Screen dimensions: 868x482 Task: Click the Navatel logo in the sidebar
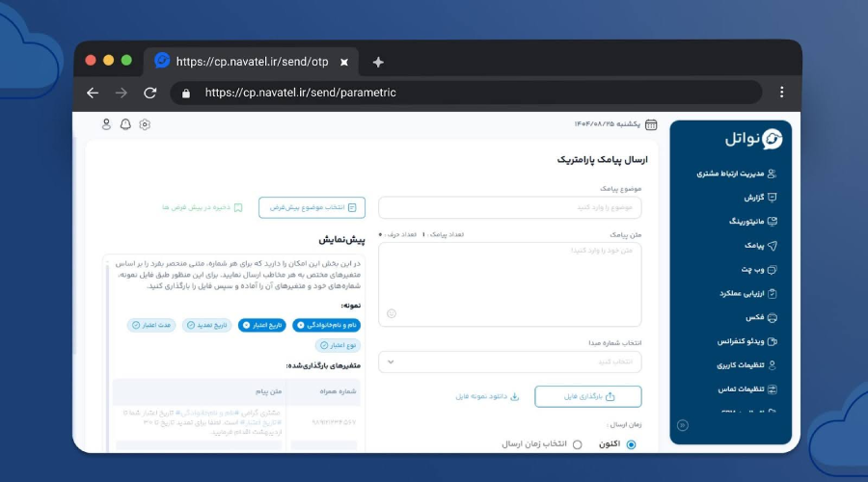tap(753, 139)
